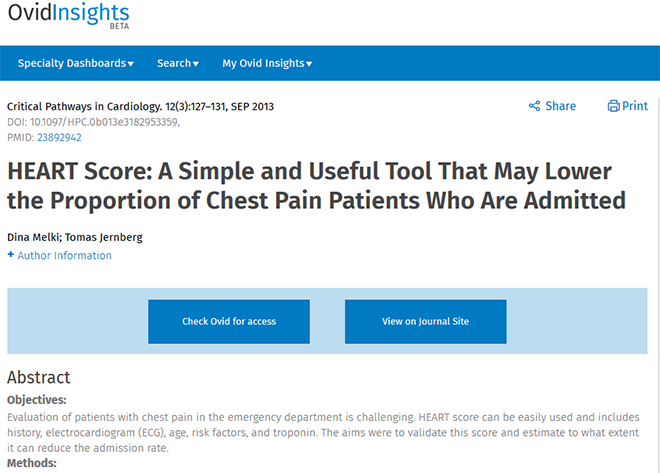The width and height of the screenshot is (660, 473).
Task: Click the My Ovid Insights caret arrow
Action: click(x=309, y=64)
